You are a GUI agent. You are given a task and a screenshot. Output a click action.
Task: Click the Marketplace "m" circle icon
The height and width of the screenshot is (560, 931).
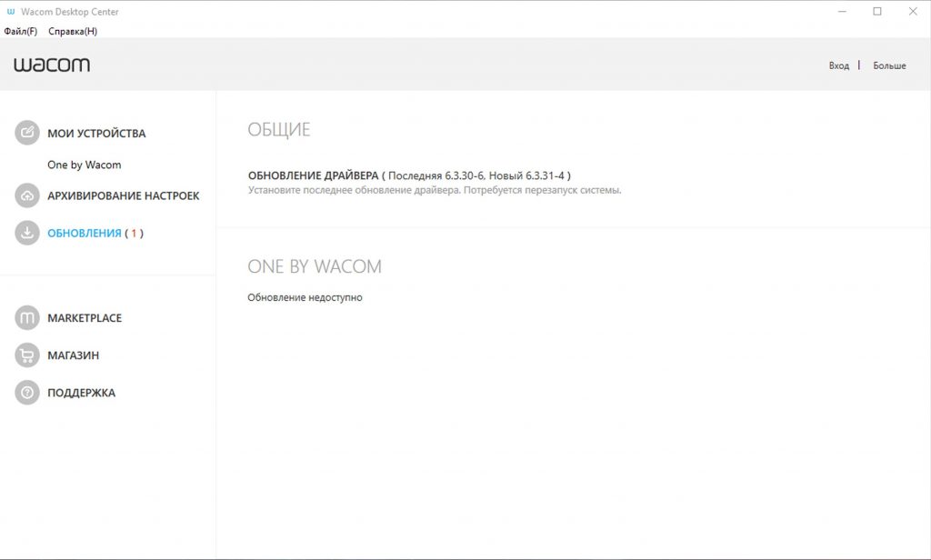27,318
